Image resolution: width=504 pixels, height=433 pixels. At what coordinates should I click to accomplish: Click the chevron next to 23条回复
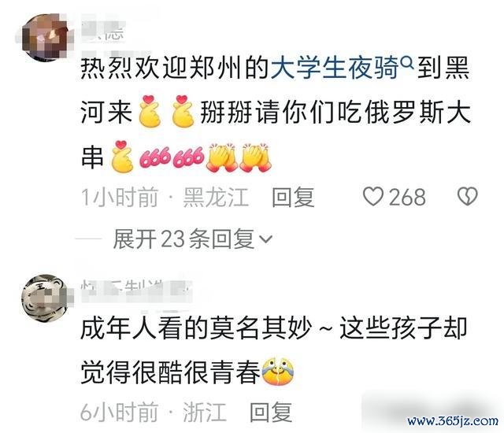[x=266, y=239]
